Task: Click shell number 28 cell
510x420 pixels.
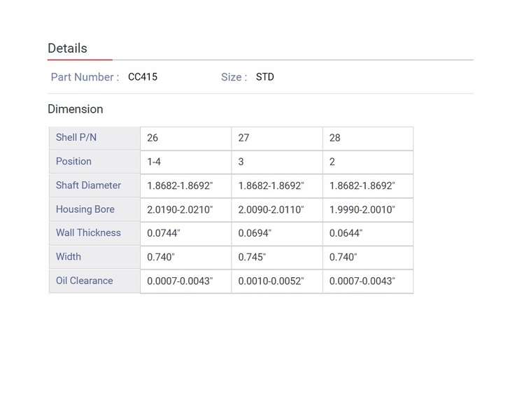Action: click(334, 139)
